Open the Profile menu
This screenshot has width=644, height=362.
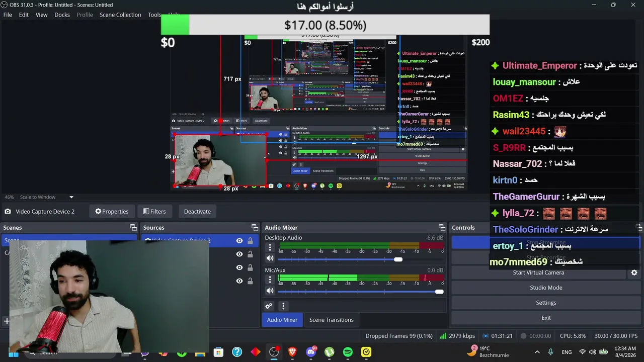(85, 15)
